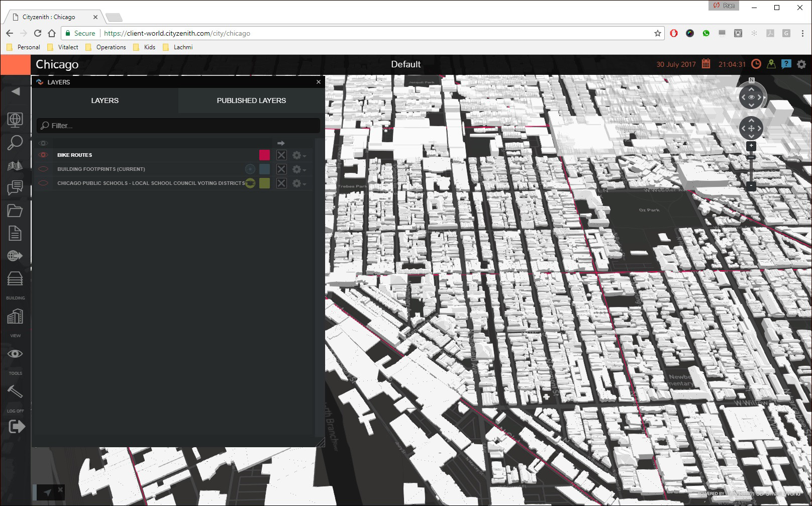Remove Building Footprints layer with X box
The height and width of the screenshot is (506, 812).
[281, 169]
